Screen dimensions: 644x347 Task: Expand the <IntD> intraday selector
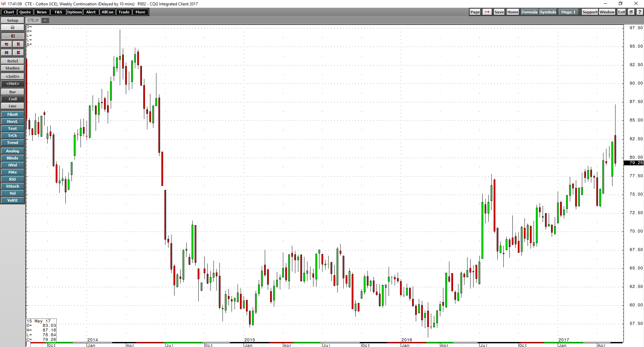(12, 76)
